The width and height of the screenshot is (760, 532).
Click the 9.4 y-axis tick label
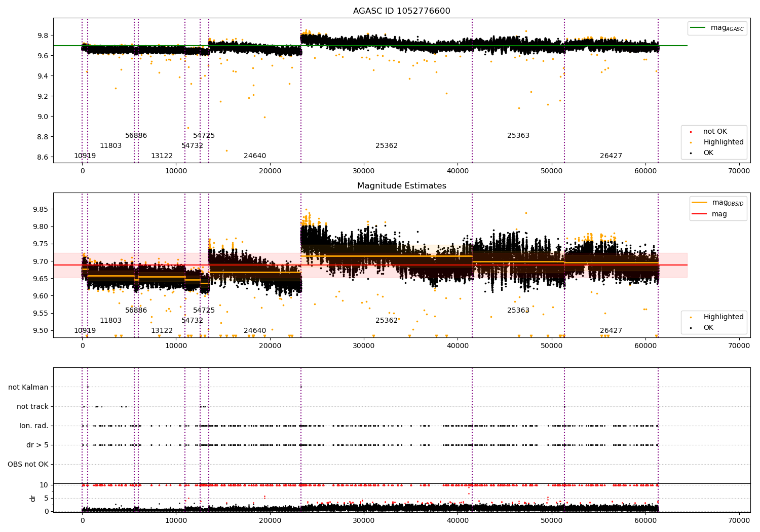pos(42,76)
